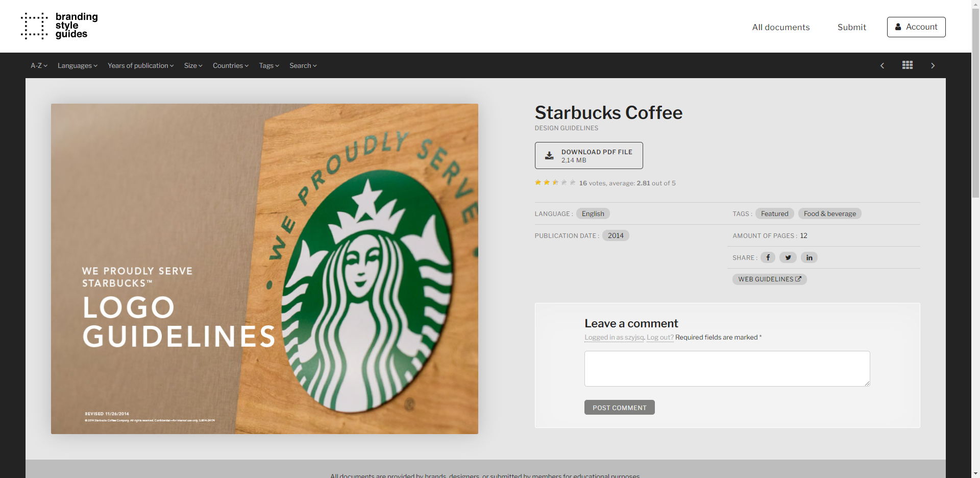Screen dimensions: 980x478
Task: Expand the Languages dropdown
Action: tap(77, 65)
